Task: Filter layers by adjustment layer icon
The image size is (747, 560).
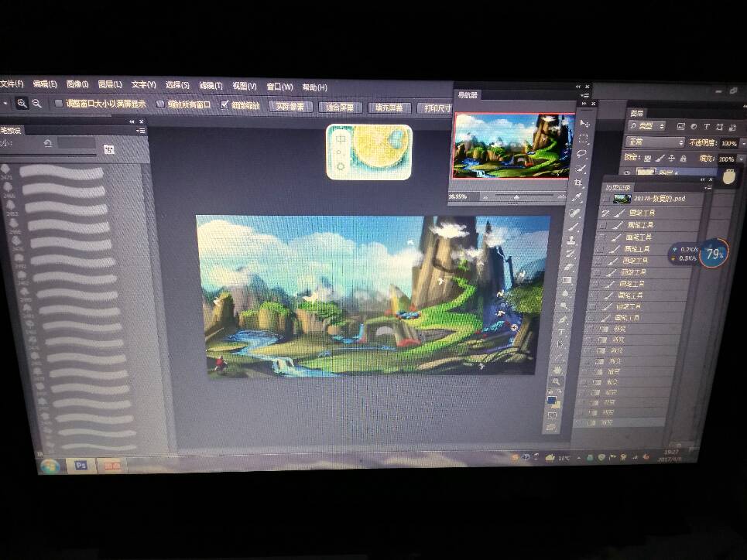Action: (694, 126)
